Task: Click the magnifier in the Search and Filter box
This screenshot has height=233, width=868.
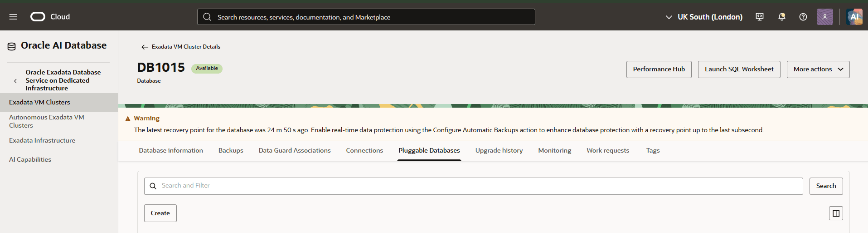Action: pos(153,186)
